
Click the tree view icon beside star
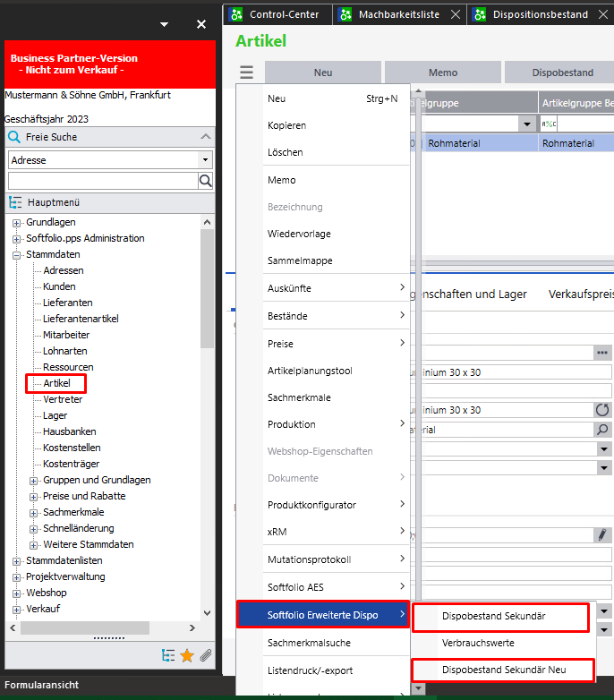[168, 655]
